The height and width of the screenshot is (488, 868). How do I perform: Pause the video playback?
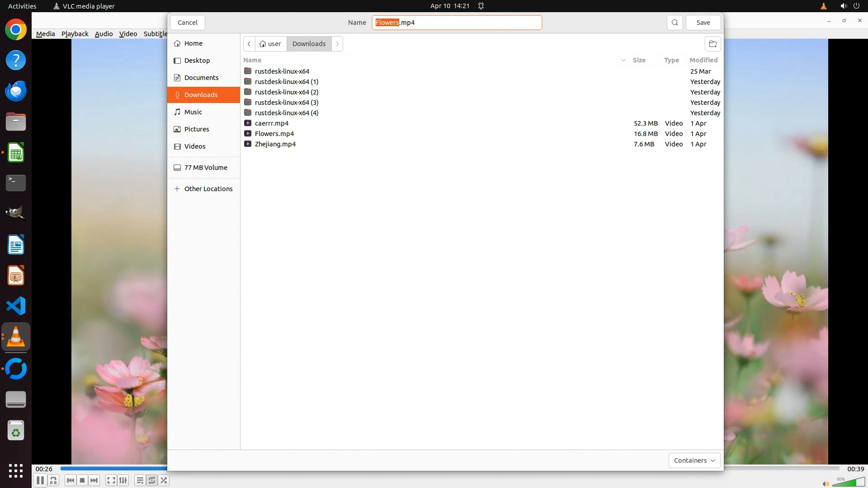tap(40, 480)
